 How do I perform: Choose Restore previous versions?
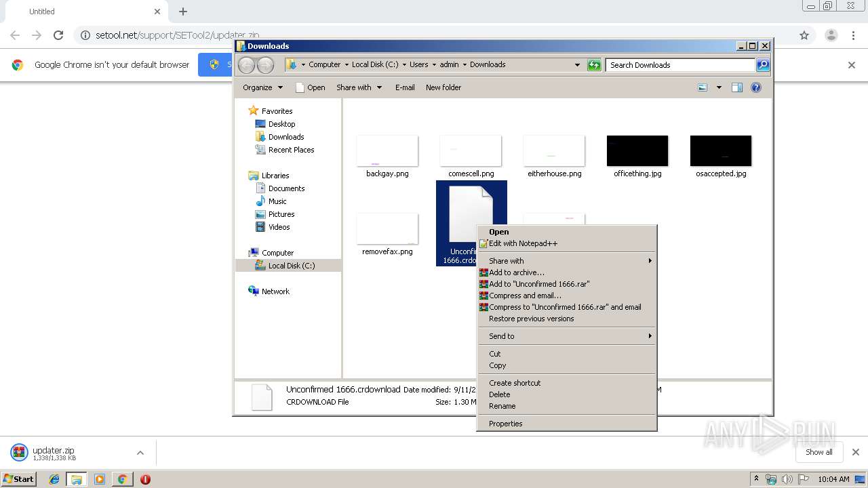(x=567, y=319)
